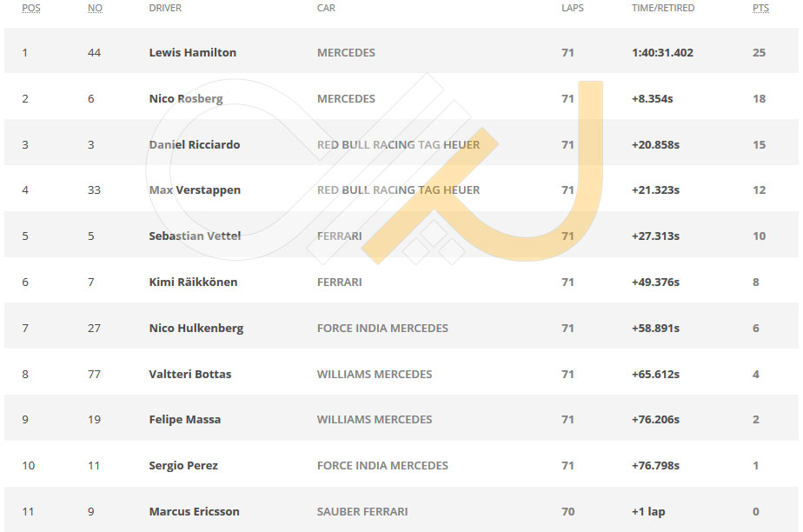Open Nico Rosberg driver entry

tap(186, 99)
